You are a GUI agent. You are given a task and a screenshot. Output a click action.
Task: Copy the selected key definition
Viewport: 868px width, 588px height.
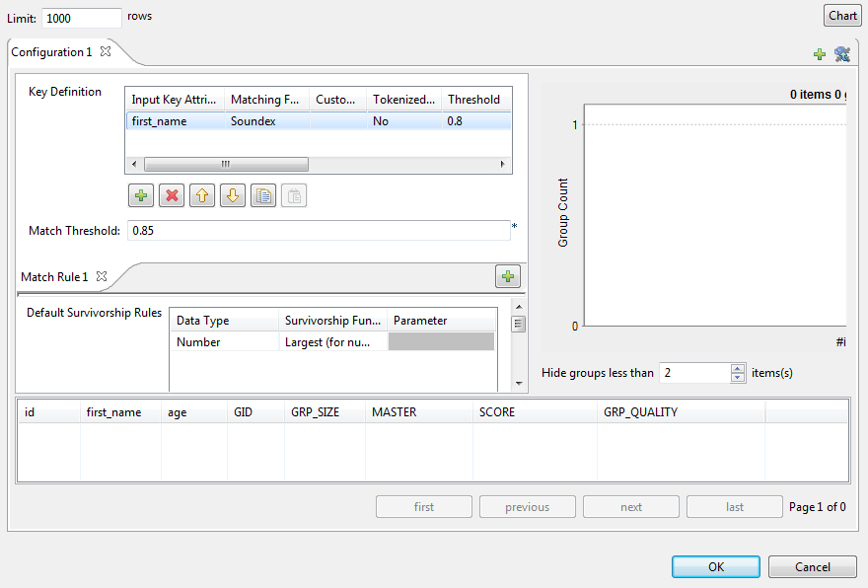[x=263, y=195]
